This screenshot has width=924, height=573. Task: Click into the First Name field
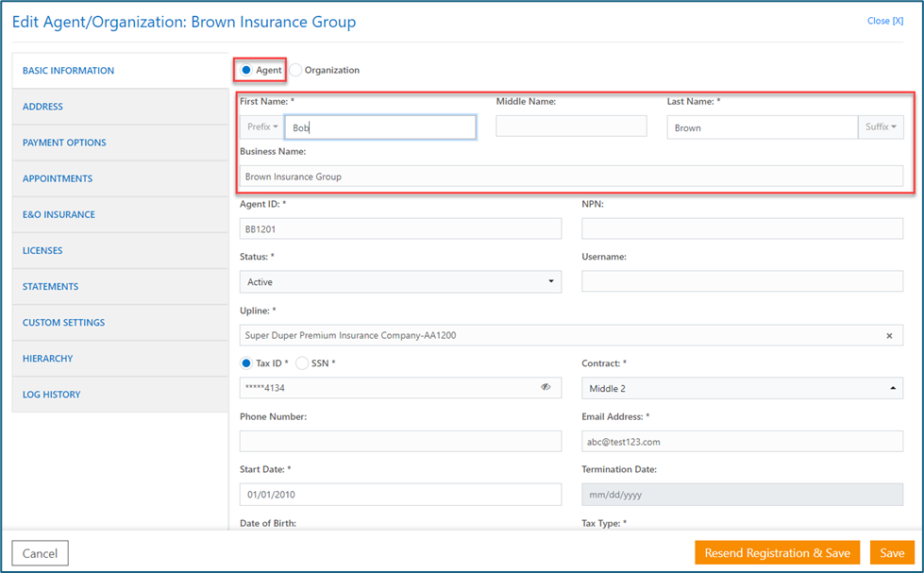point(380,127)
